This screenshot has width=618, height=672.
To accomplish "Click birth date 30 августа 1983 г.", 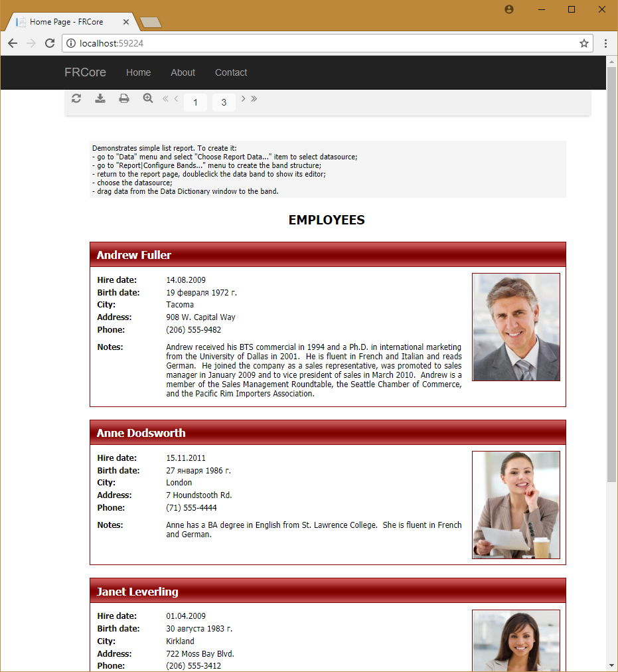I will pos(199,629).
